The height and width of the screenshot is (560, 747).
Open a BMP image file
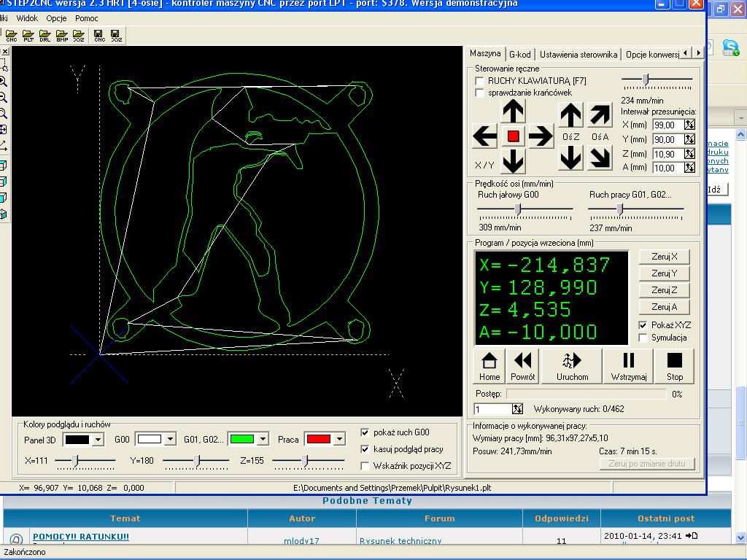62,36
